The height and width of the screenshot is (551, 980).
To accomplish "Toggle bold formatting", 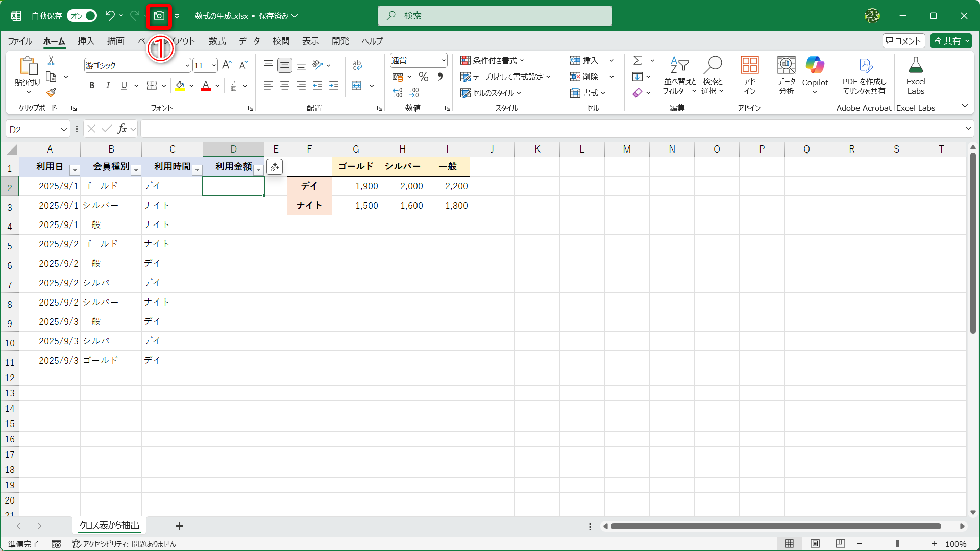I will point(92,85).
